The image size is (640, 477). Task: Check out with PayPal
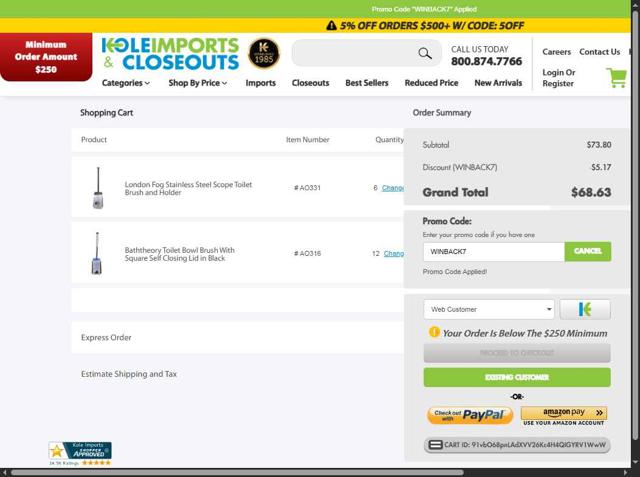click(x=470, y=415)
